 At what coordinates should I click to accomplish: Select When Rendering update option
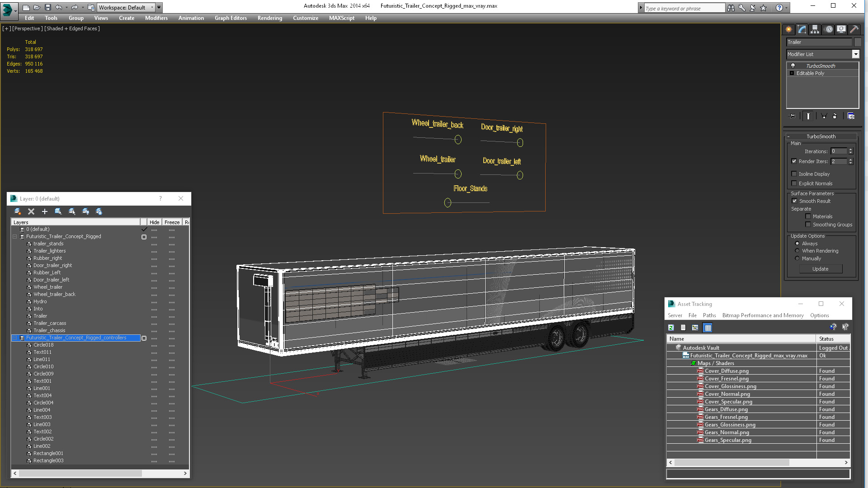pyautogui.click(x=797, y=251)
